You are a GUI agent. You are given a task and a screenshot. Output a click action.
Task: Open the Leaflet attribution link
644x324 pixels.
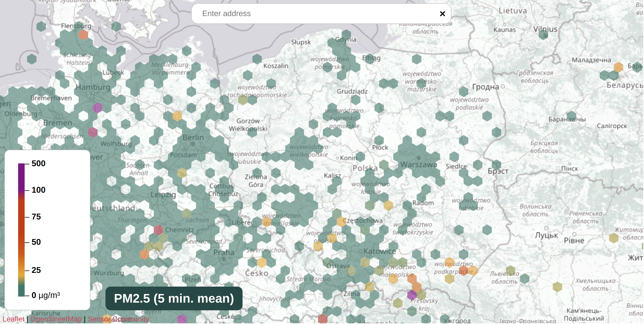[13, 319]
